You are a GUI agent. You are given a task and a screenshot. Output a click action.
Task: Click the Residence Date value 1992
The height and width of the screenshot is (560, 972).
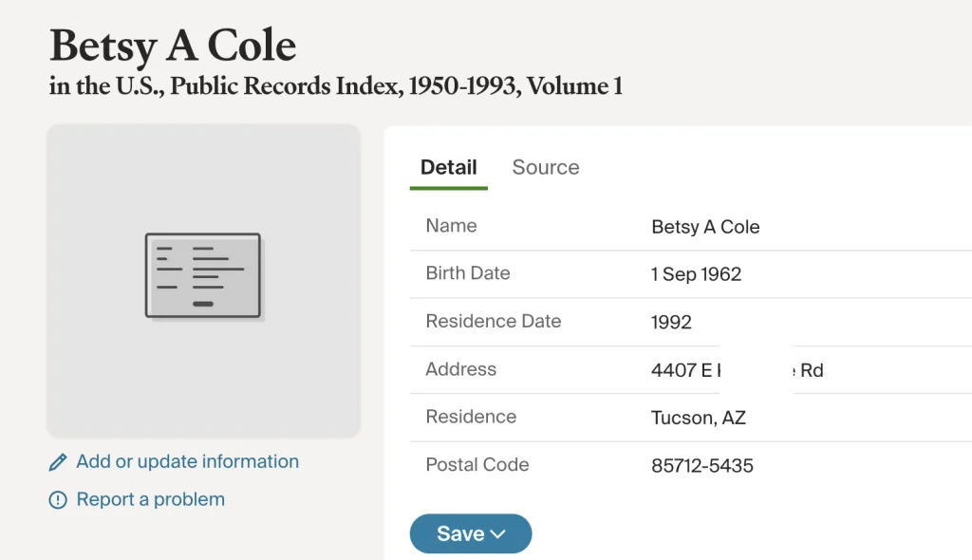671,322
